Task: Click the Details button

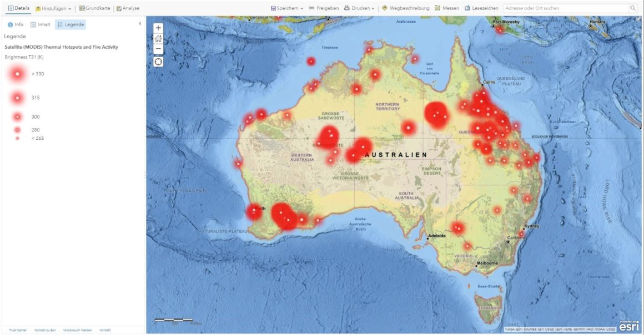Action: 19,8
